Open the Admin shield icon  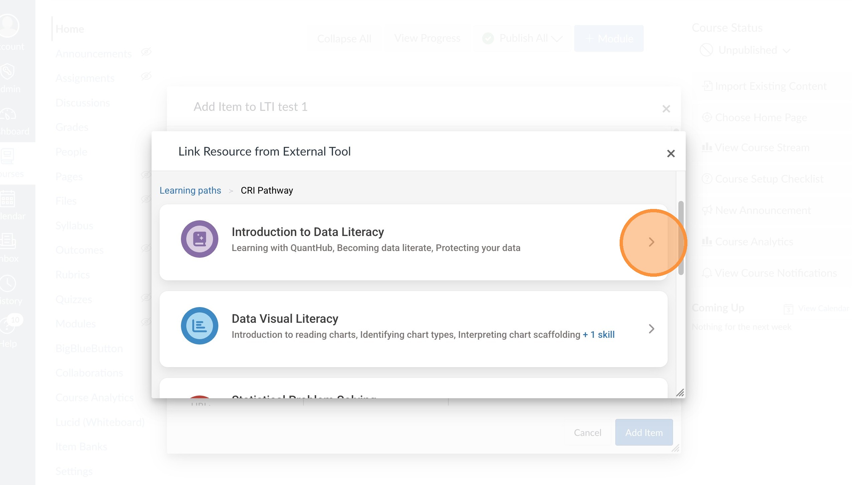pos(7,72)
